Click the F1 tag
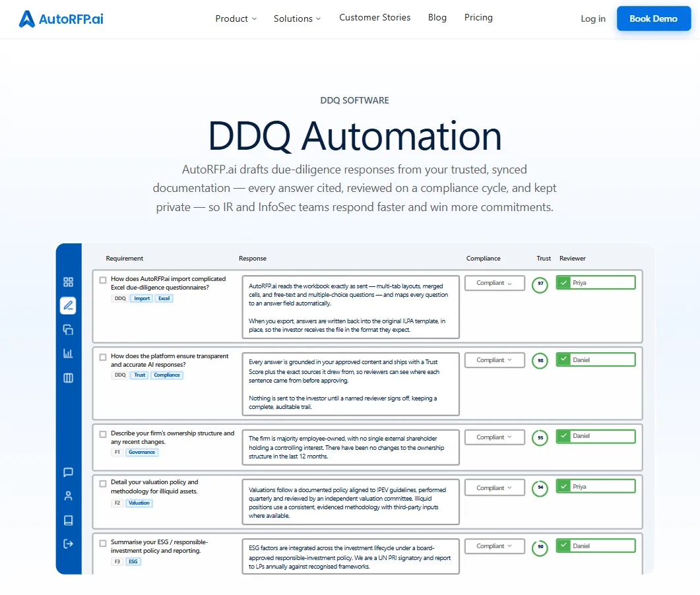Screen dimensions: 700x595 click(117, 452)
